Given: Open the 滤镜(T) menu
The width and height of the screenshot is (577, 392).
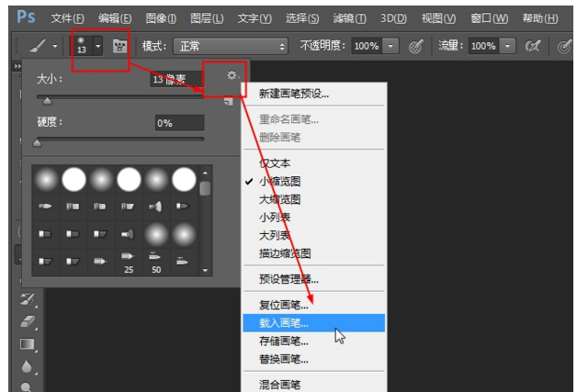Looking at the screenshot, I should click(x=349, y=18).
